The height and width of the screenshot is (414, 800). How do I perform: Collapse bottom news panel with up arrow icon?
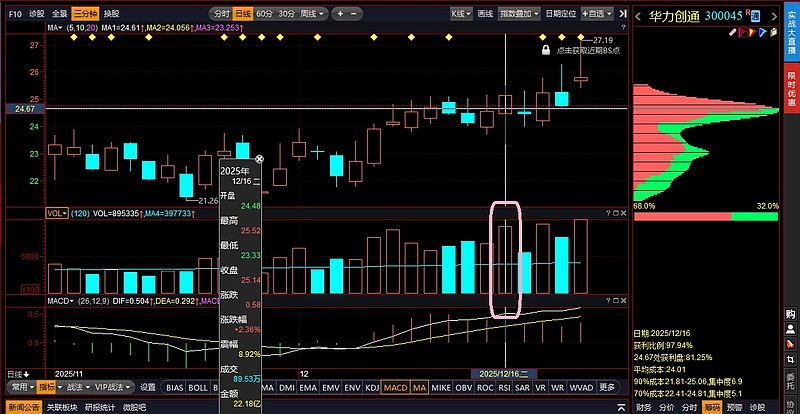621,408
